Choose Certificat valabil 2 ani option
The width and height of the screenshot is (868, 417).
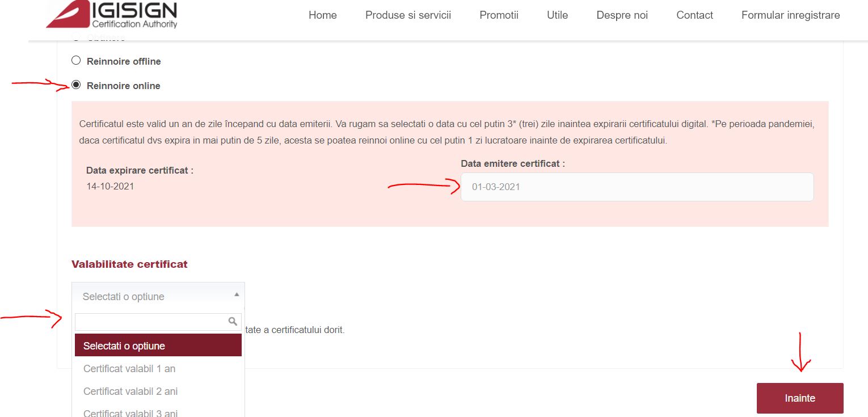tap(158, 391)
